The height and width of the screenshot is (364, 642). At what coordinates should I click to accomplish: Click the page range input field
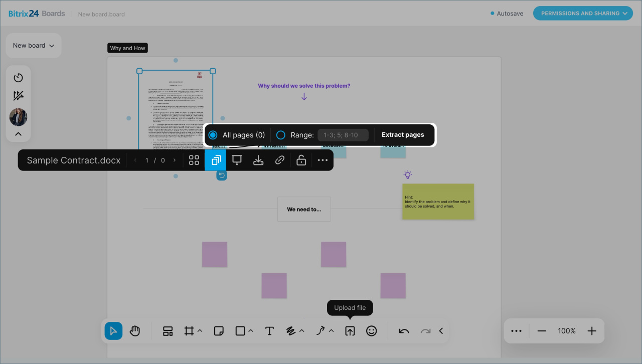(x=343, y=135)
